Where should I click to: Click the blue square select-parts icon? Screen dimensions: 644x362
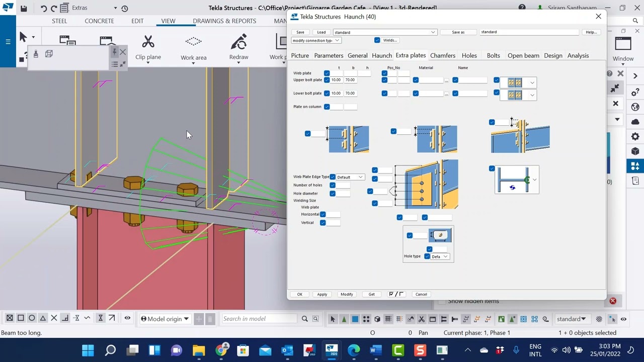355,319
